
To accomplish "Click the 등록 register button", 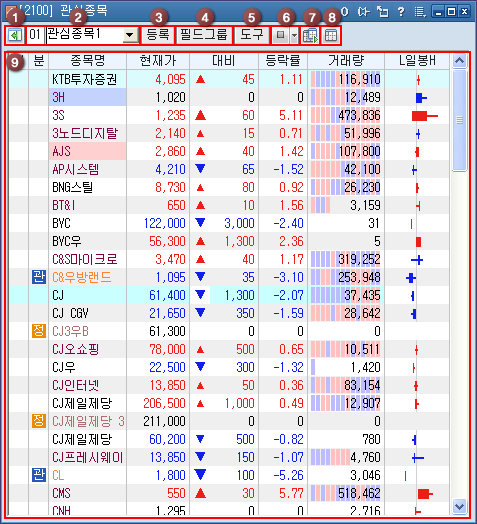I will (158, 35).
